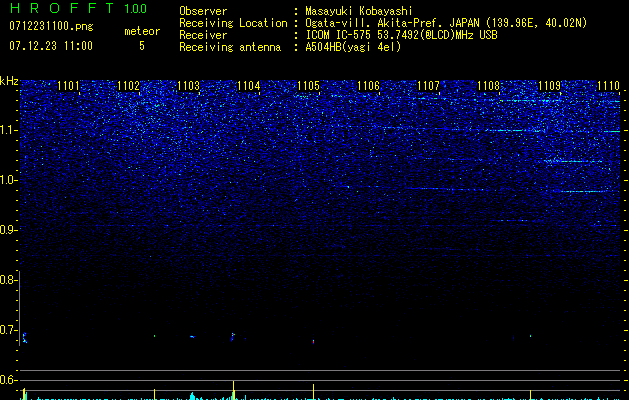Viewport: 629px width, 400px height.
Task: Click time marker 1106 on spectrogram
Action: click(x=368, y=86)
